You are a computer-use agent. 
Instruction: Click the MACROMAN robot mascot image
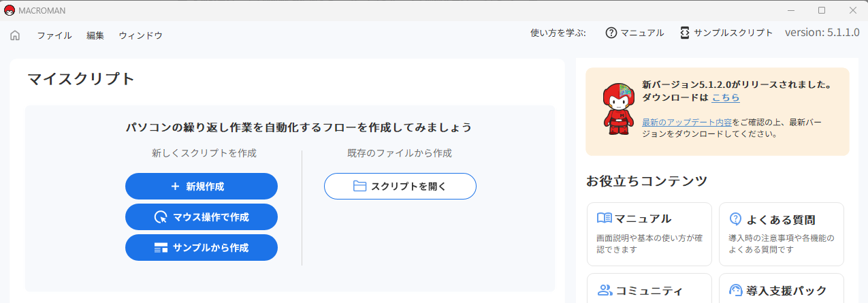618,108
